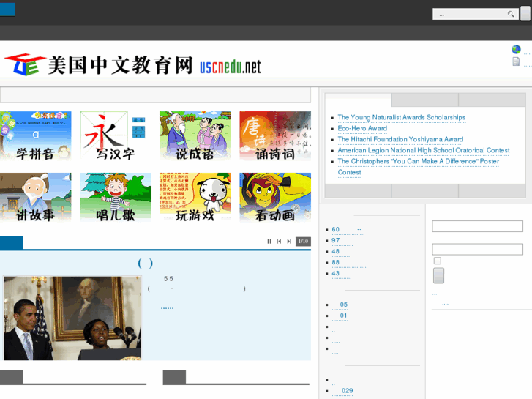This screenshot has width=532, height=399.
Task: Click the button right of the search box
Action: 525,14
